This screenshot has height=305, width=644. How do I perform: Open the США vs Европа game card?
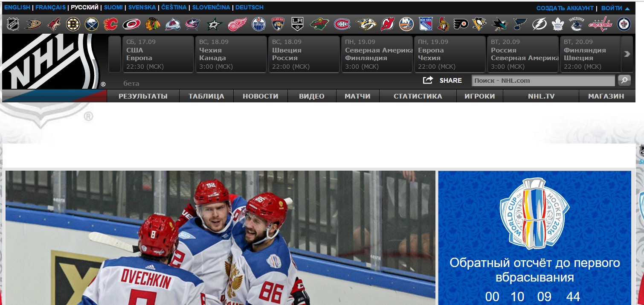(x=158, y=54)
